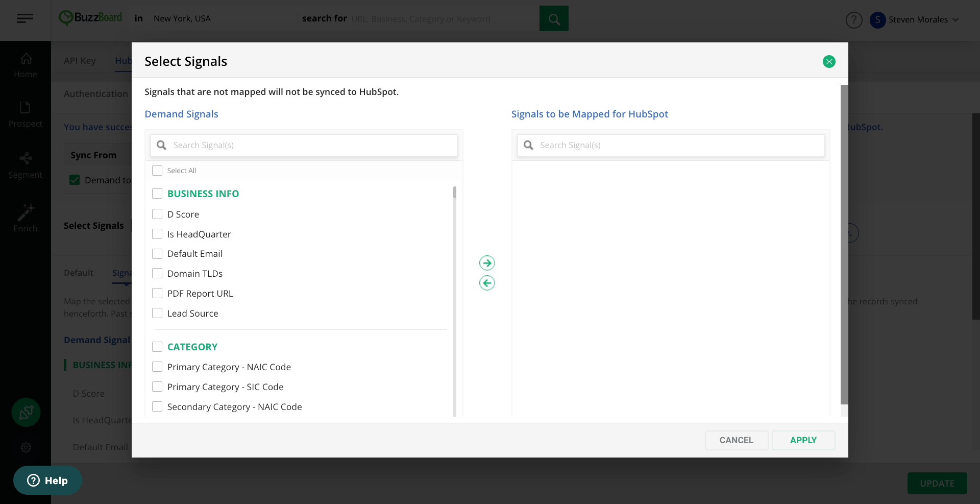Toggle Demand to checkbox under Sync From
980x504 pixels.
tap(75, 180)
